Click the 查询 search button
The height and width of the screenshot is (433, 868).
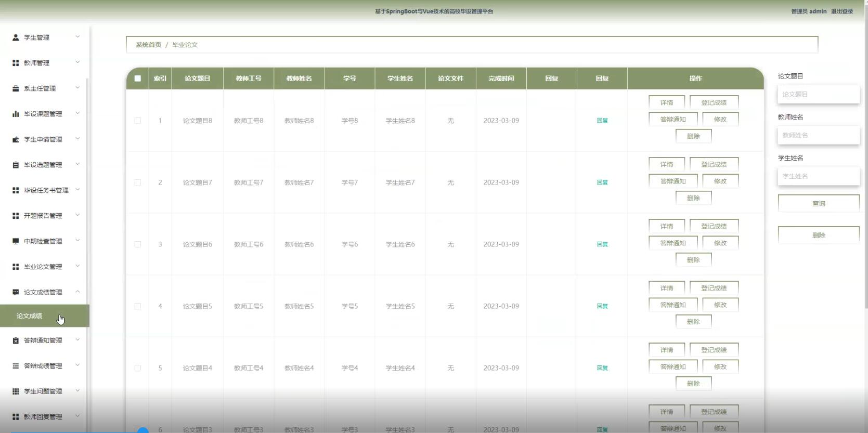click(819, 203)
